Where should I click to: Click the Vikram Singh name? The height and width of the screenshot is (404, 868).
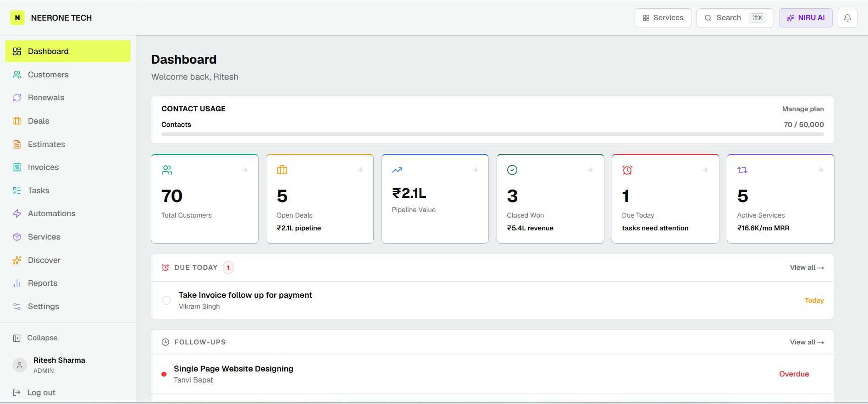[199, 306]
